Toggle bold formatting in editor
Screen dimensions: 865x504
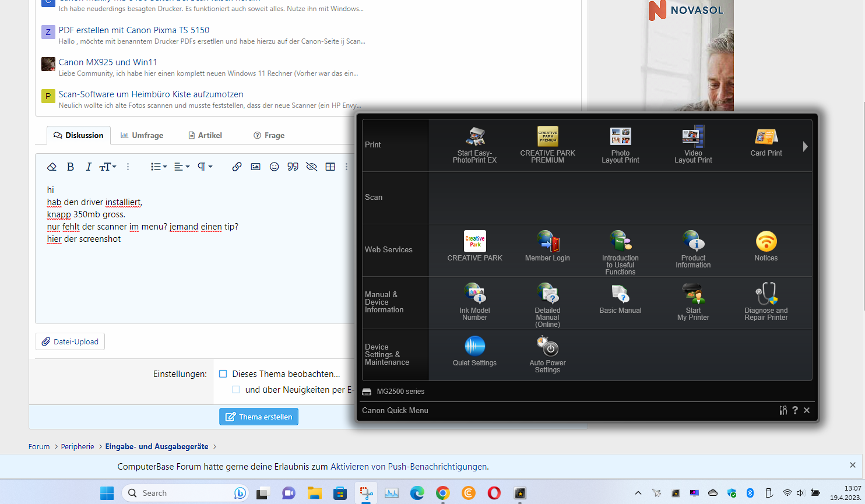click(71, 167)
